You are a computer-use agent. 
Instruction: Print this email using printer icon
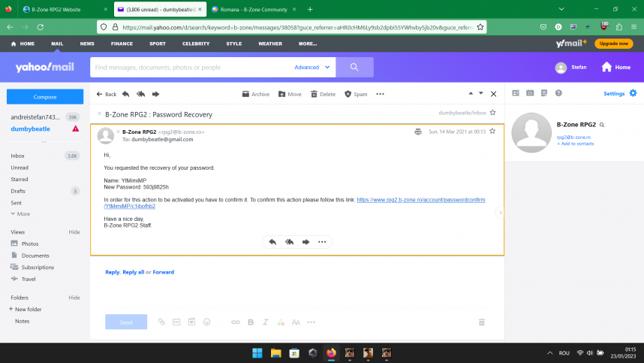(418, 132)
